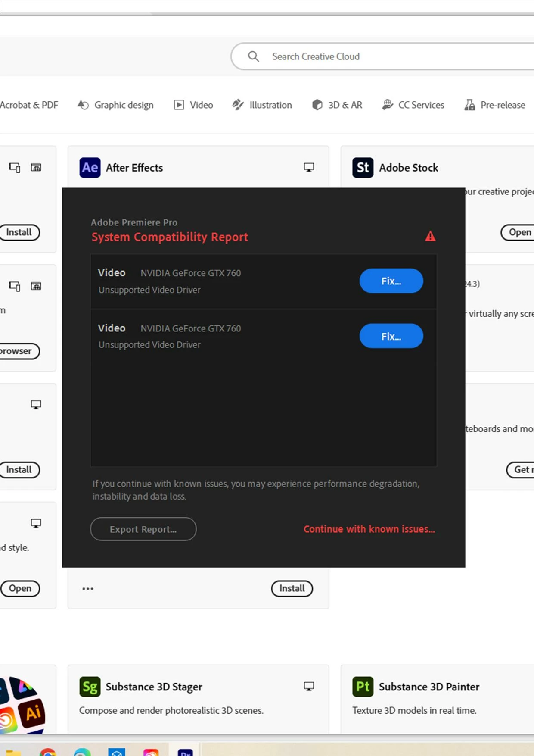Click 'Compose and render photorealistic 3D scenes.' description
The height and width of the screenshot is (756, 534).
tap(171, 710)
